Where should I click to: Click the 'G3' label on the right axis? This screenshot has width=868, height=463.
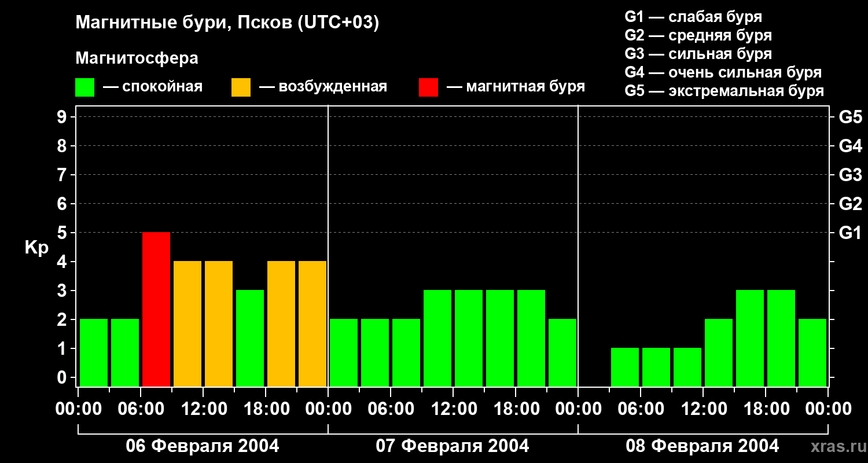(851, 175)
